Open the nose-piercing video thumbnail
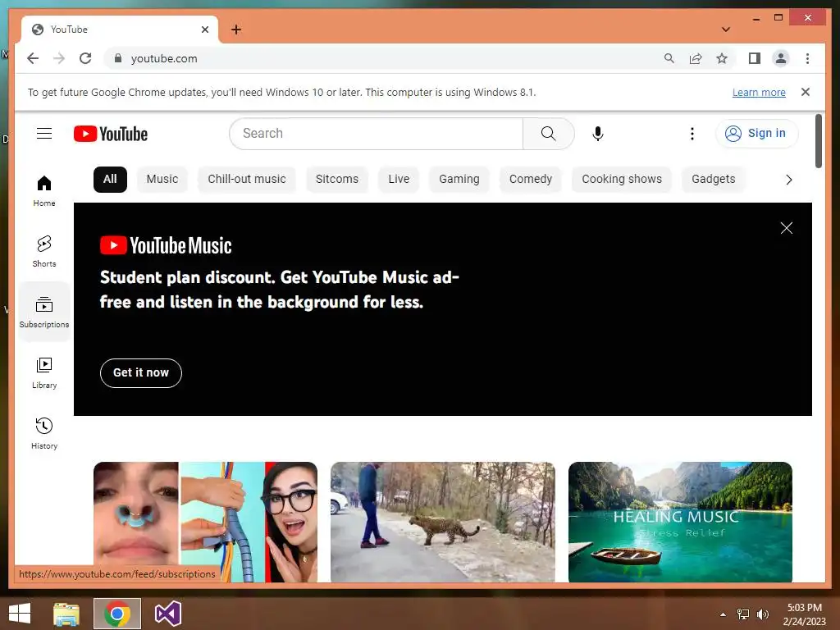 pyautogui.click(x=205, y=522)
